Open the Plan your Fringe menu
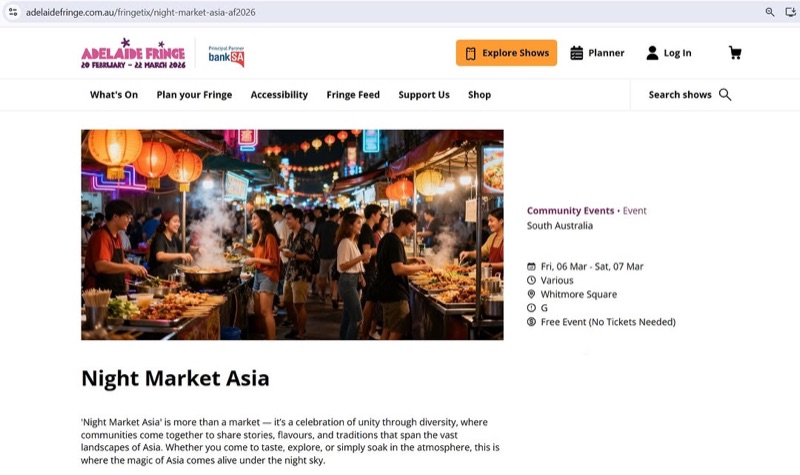800x475 pixels. pos(194,95)
